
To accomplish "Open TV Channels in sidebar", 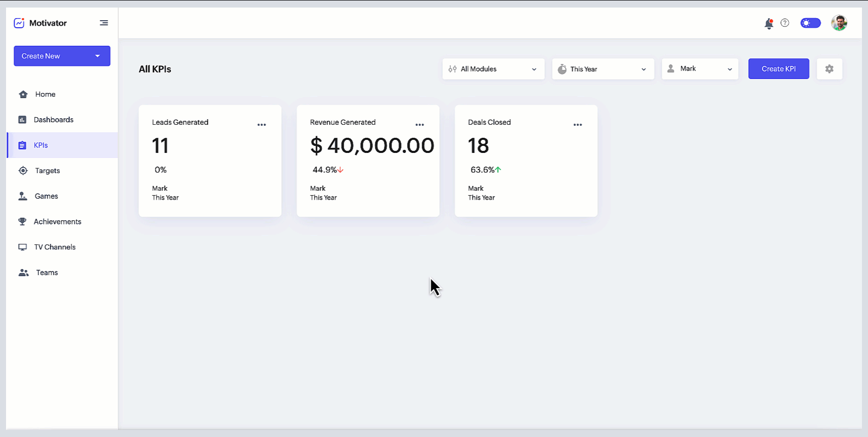I will tap(54, 247).
